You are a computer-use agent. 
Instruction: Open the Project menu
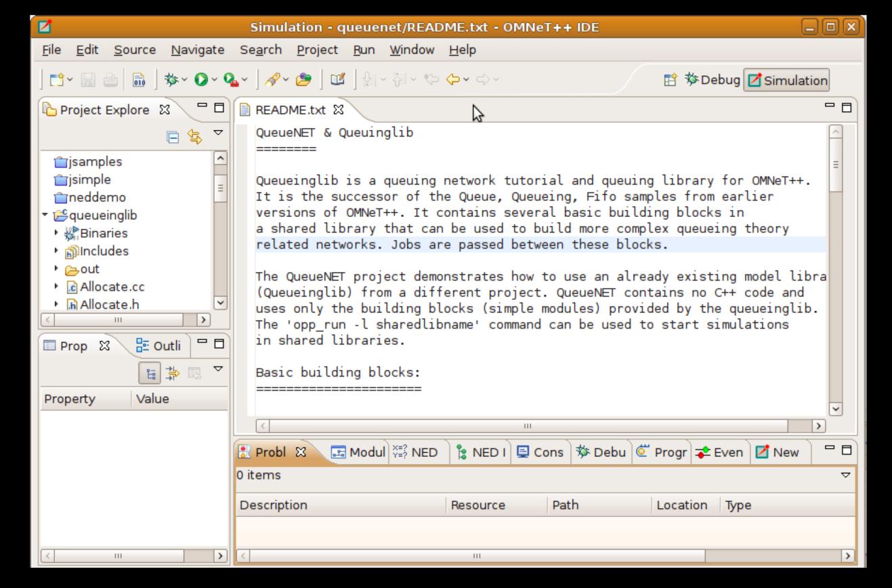point(317,50)
